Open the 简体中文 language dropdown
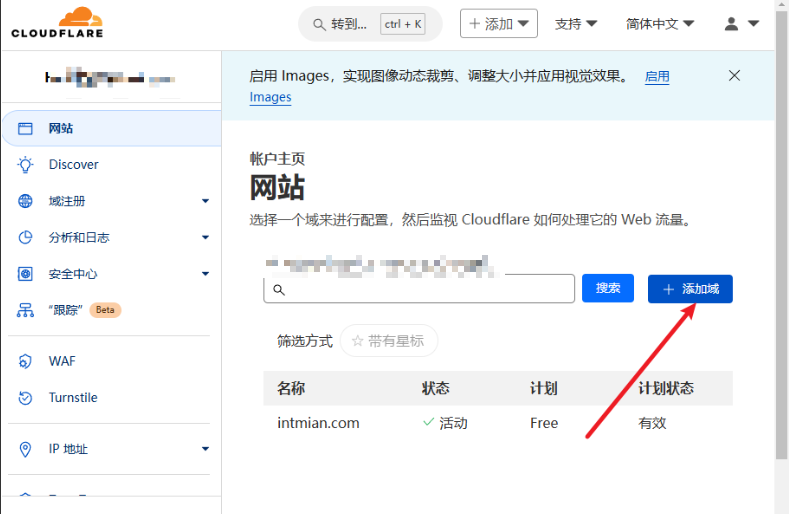The image size is (789, 514). [659, 24]
